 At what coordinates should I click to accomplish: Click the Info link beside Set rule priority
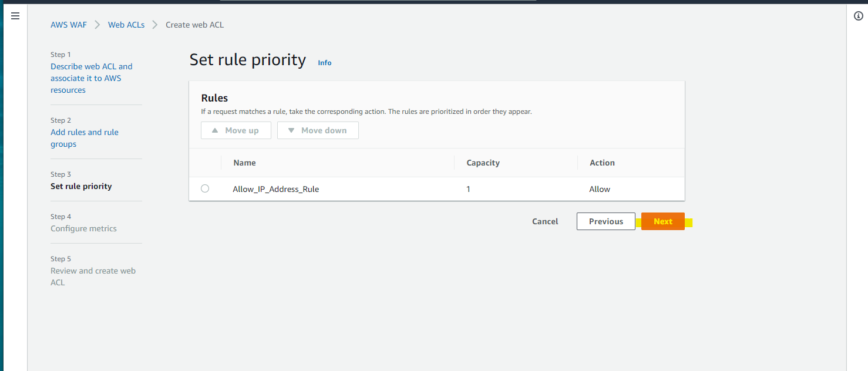tap(324, 62)
